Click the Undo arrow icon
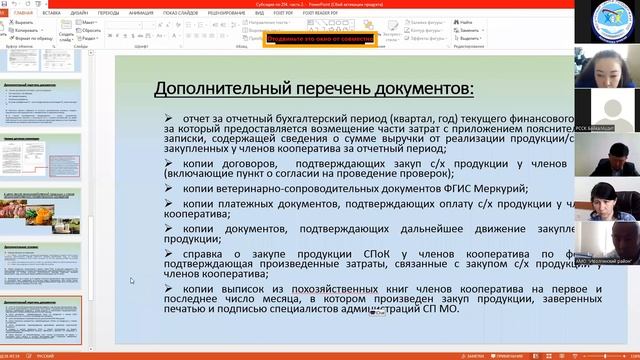 (15, 4)
